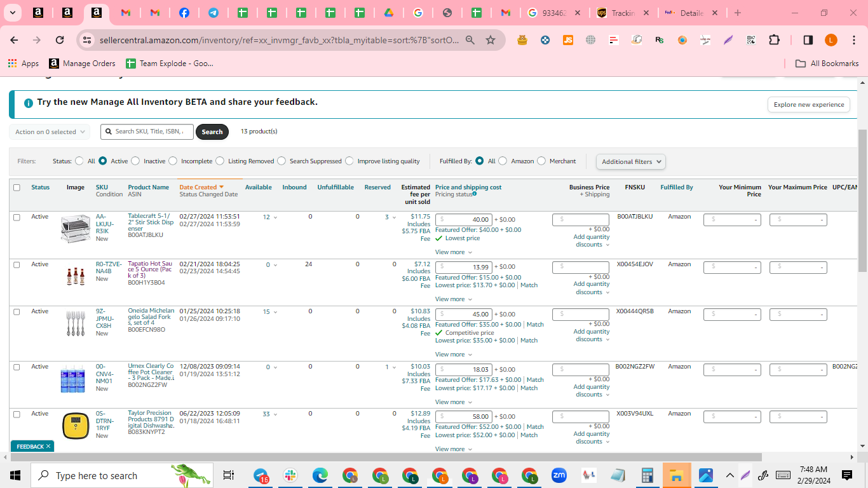
Task: Switch to the FedEx Detailed tab
Action: click(x=691, y=13)
